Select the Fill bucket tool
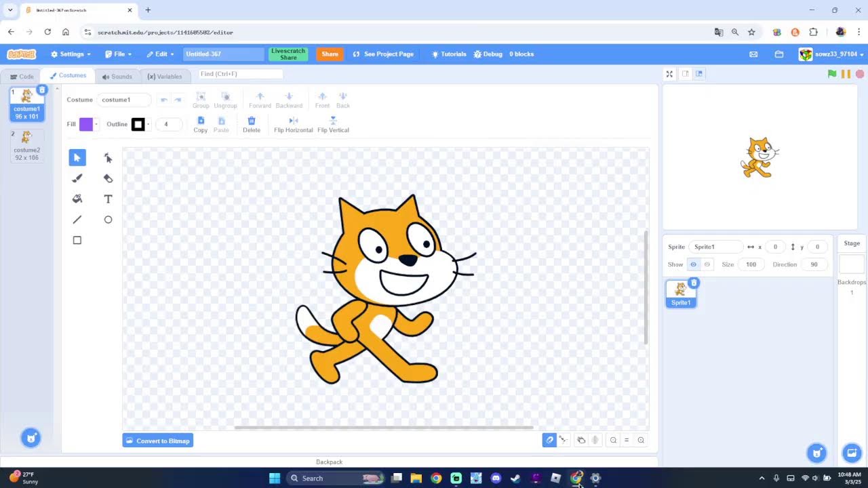The width and height of the screenshot is (868, 488). (77, 199)
